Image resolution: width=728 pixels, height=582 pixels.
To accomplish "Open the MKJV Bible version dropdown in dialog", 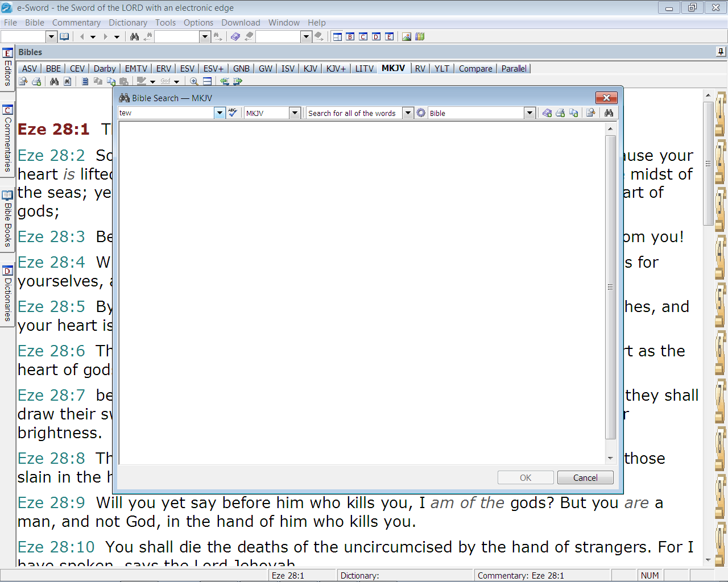I will (295, 113).
